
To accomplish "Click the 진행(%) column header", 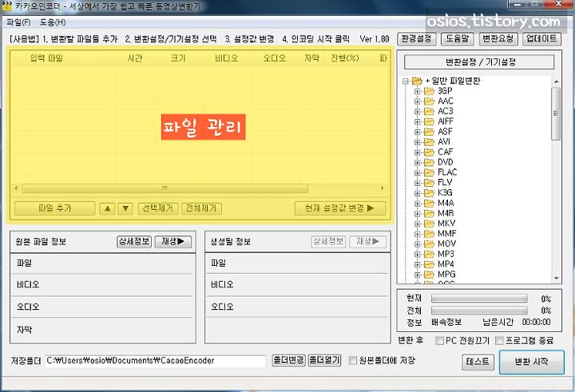I will (345, 58).
